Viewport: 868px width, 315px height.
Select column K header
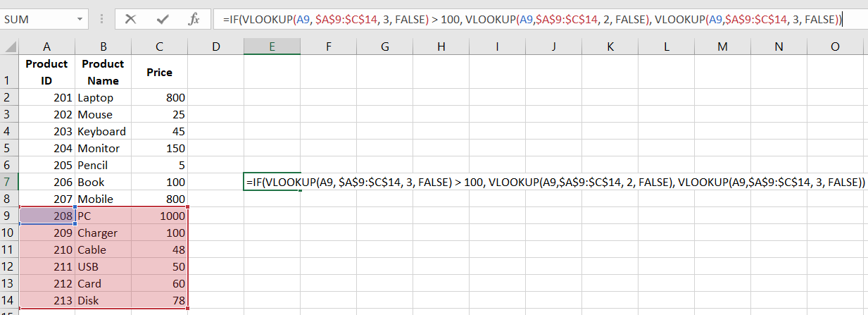point(610,47)
